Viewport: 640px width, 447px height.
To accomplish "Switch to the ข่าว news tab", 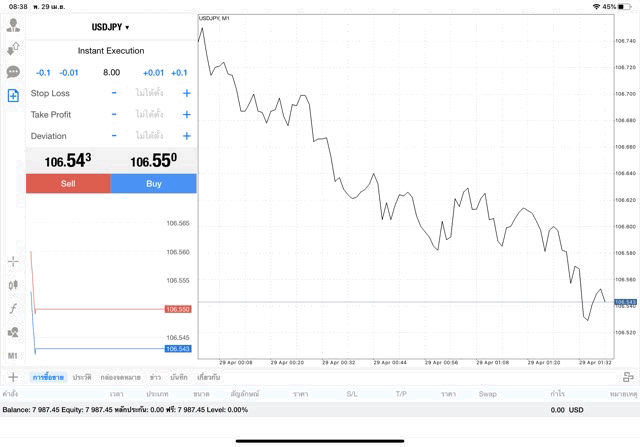I will click(156, 377).
